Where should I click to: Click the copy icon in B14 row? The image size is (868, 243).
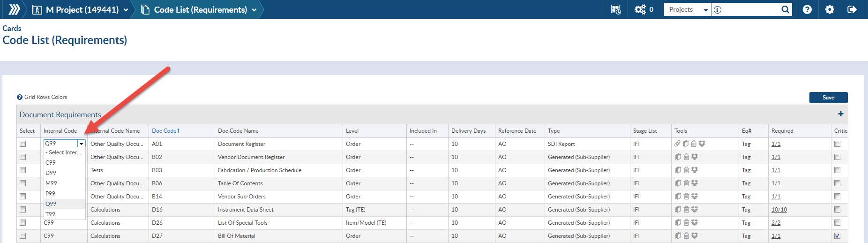[x=678, y=196]
